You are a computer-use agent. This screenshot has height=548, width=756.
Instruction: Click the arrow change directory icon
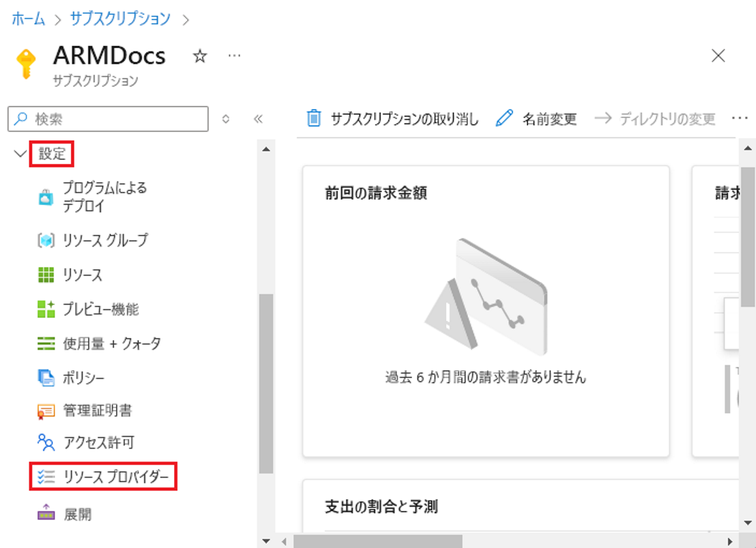click(603, 118)
